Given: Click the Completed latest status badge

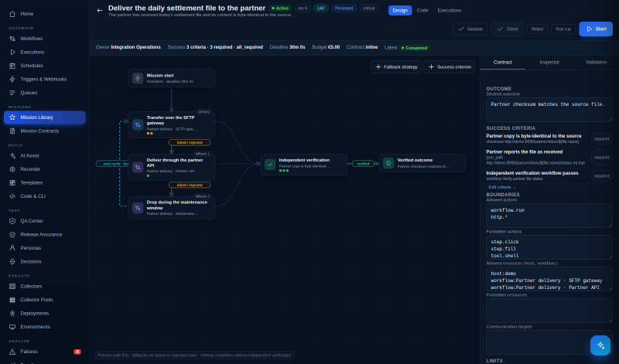Looking at the screenshot, I should click(414, 48).
